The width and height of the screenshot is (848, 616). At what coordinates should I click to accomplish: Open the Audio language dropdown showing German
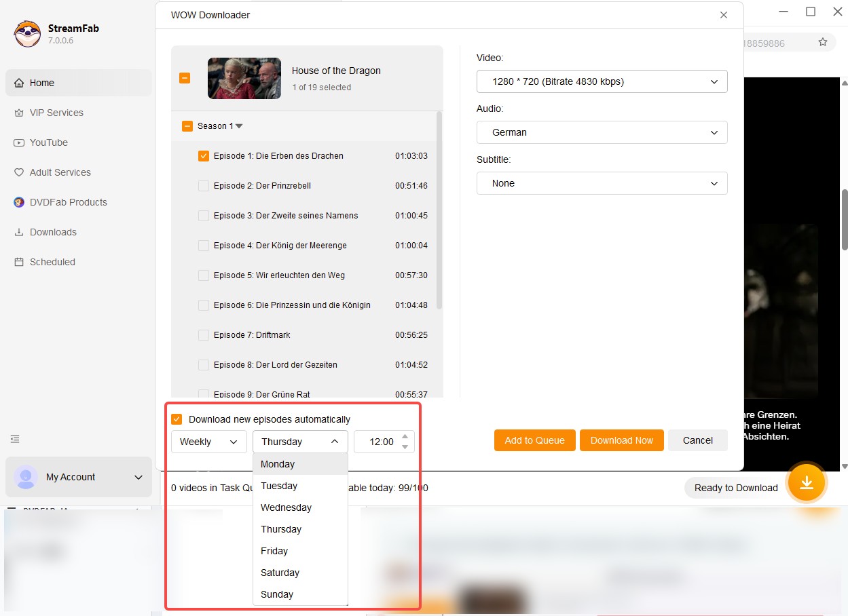pos(602,132)
